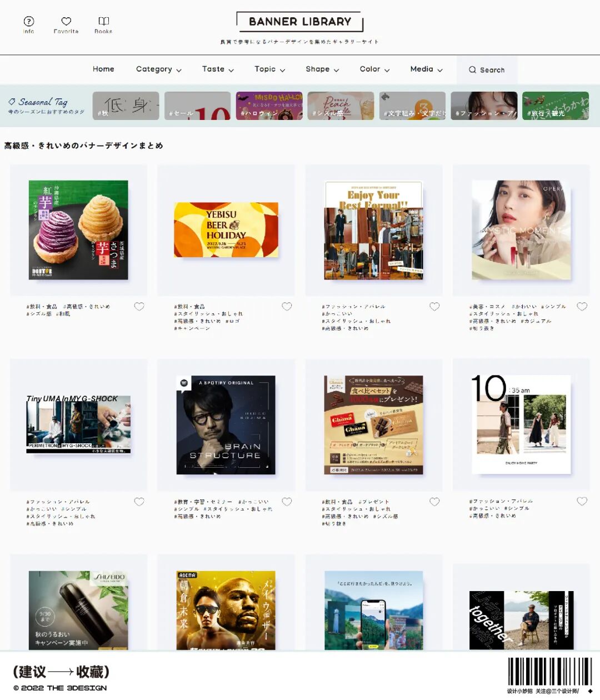Select the #旅行・観光 seasonal tag
600x700 pixels.
coord(556,106)
